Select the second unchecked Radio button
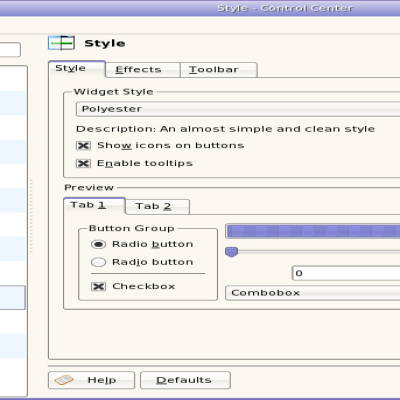Screen dimensions: 400x400 [98, 262]
